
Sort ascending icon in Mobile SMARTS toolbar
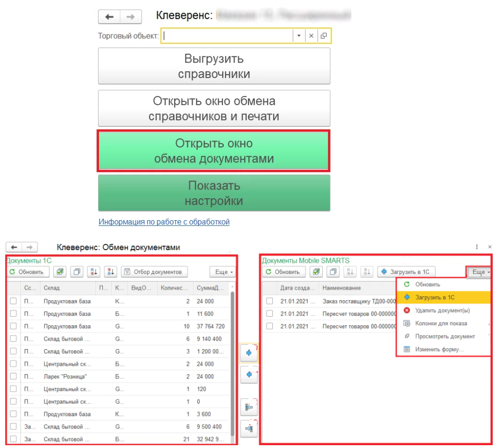pos(350,272)
